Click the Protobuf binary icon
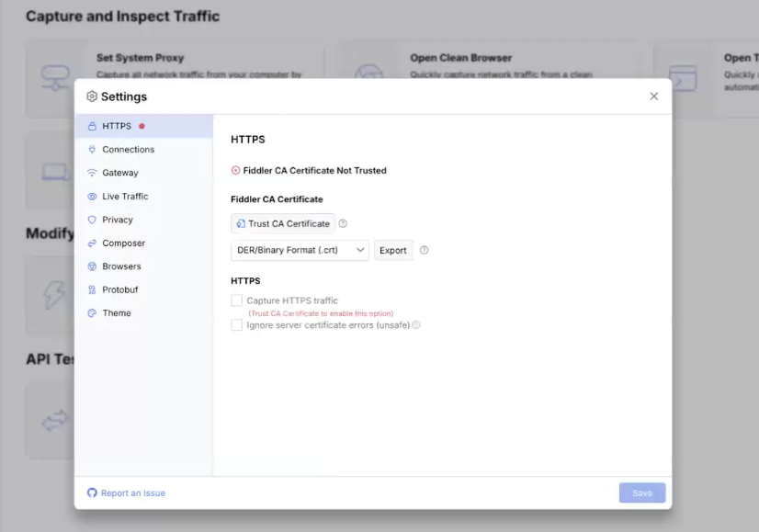Screen dimensions: 759x532 click(x=92, y=289)
